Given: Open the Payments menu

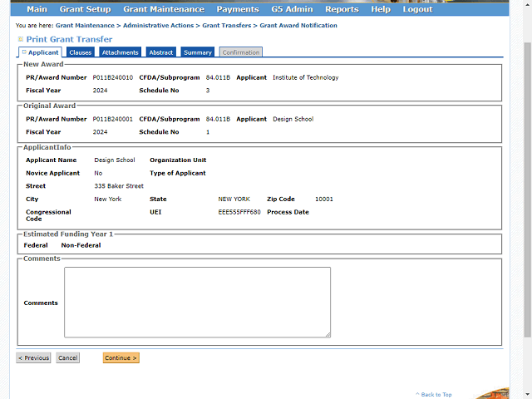Looking at the screenshot, I should click(x=238, y=9).
